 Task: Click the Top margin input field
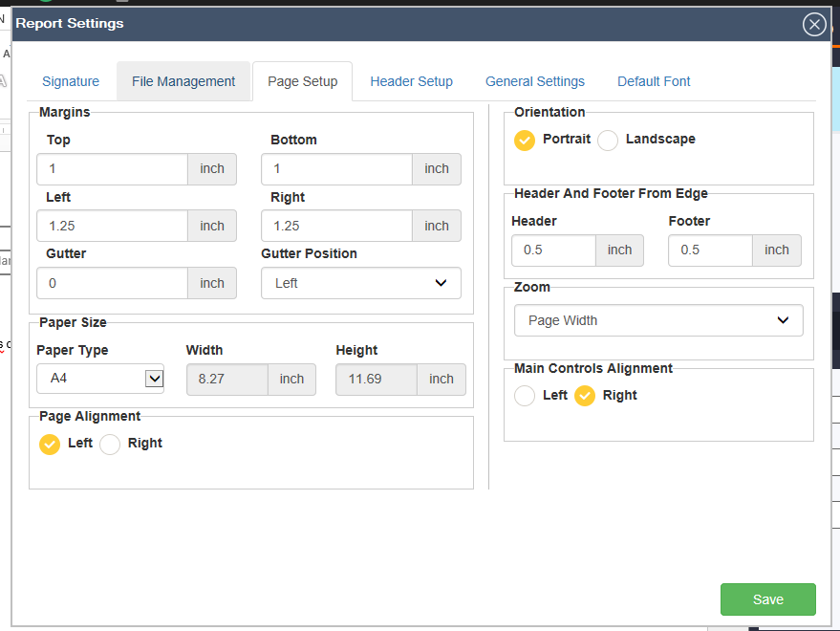(x=112, y=169)
